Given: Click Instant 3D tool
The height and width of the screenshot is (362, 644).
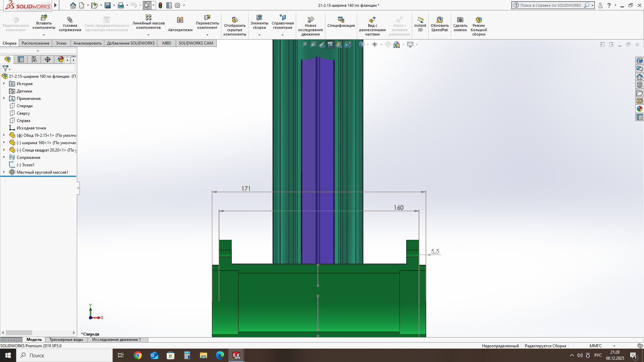Looking at the screenshot, I should pos(420,23).
